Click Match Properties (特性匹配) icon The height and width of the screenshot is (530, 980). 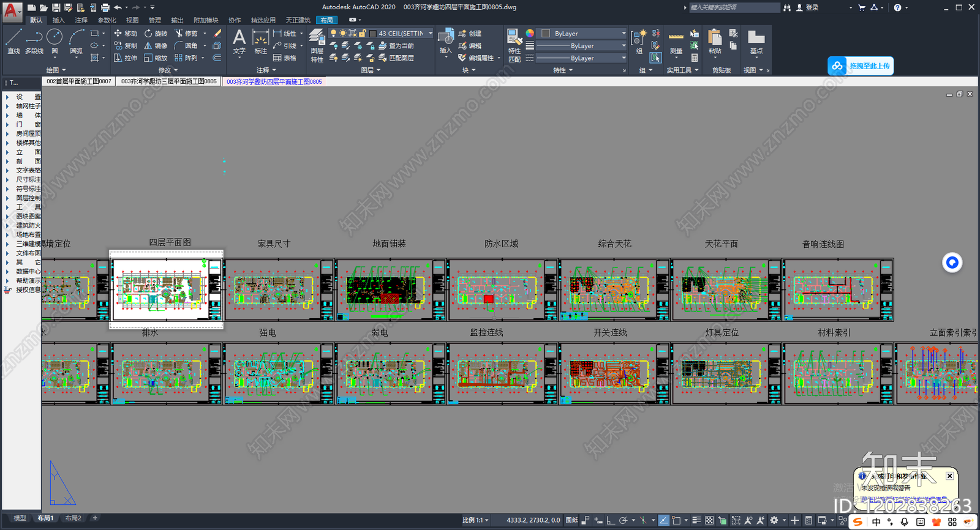point(514,45)
